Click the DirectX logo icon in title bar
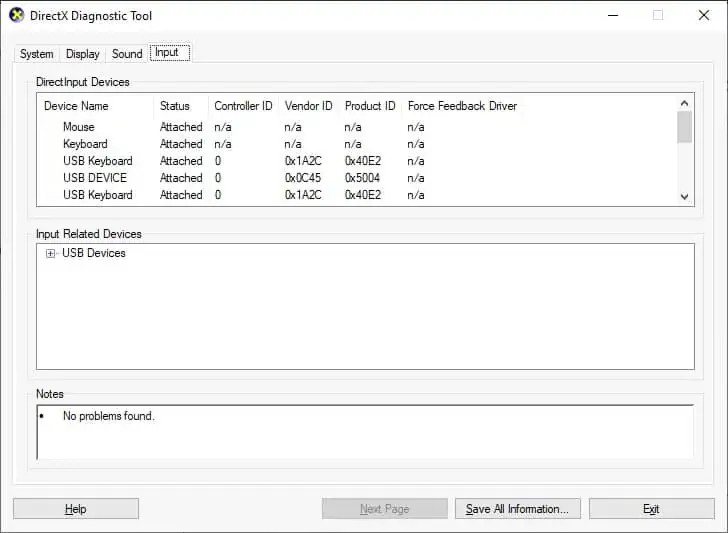728x533 pixels. click(x=16, y=15)
